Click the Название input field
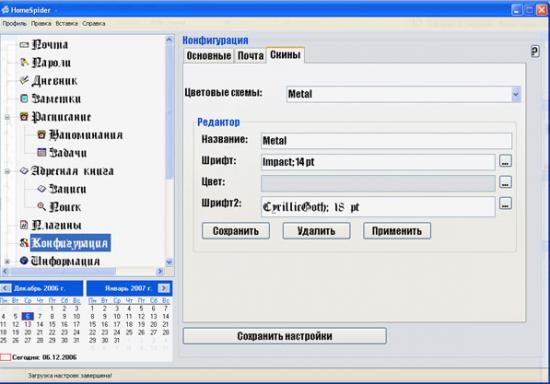Image resolution: width=550 pixels, height=384 pixels. [x=386, y=141]
